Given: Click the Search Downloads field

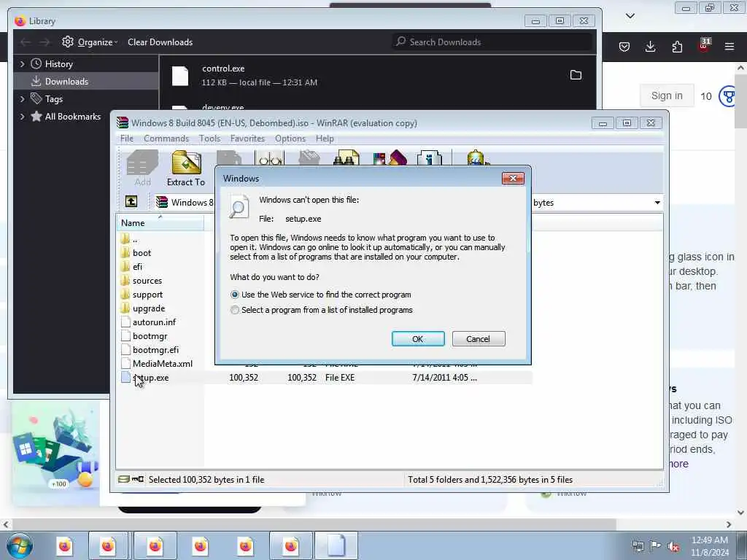Looking at the screenshot, I should click(492, 42).
